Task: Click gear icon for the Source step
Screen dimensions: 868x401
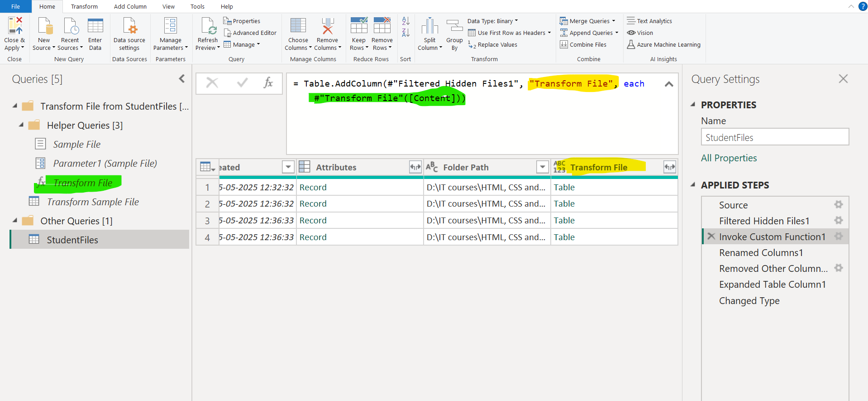Action: [x=838, y=205]
